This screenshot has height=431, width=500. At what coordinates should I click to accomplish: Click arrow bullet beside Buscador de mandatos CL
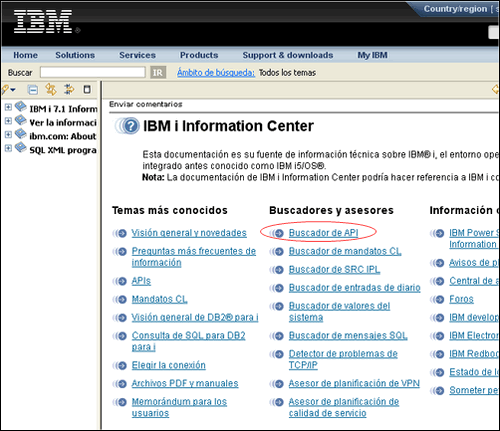277,252
